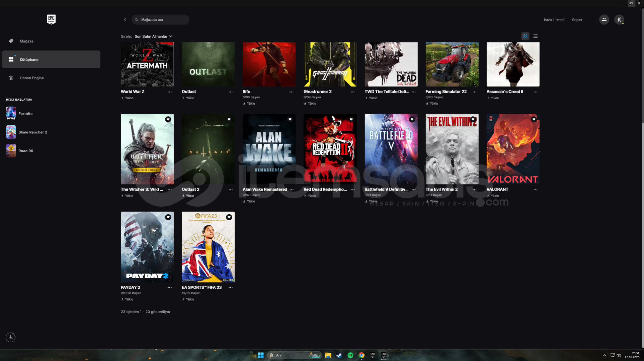This screenshot has width=644, height=361.
Task: Open options menu for PAYDAY 2
Action: point(170,288)
